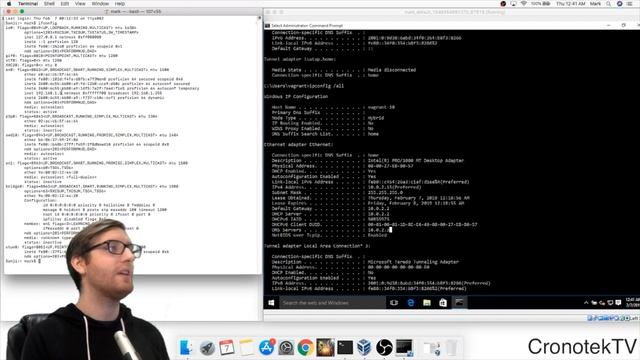This screenshot has height=360, width=640.
Task: Click Select Administrator Command Prompt title bar
Action: [451, 25]
